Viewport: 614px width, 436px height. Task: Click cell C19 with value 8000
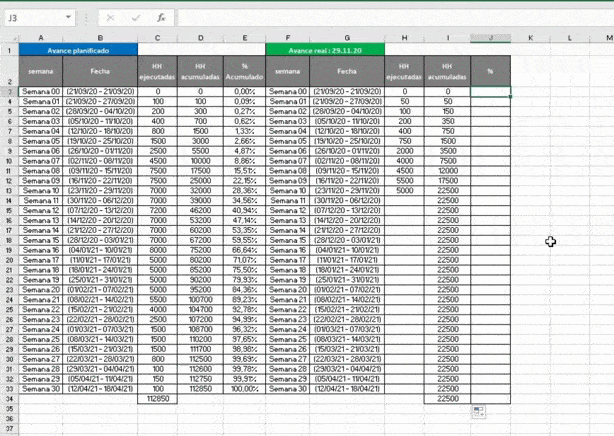point(157,250)
